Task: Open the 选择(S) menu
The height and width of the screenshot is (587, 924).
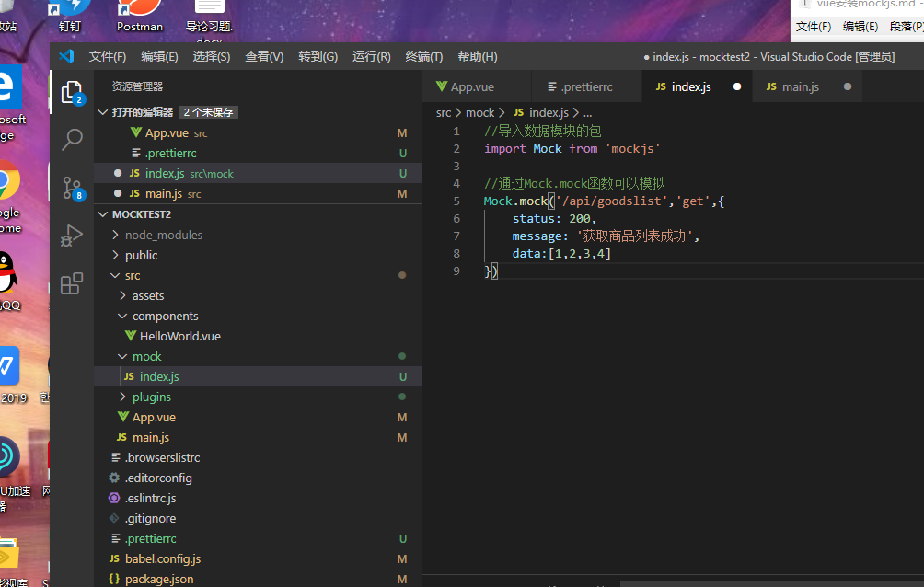Action: [212, 56]
